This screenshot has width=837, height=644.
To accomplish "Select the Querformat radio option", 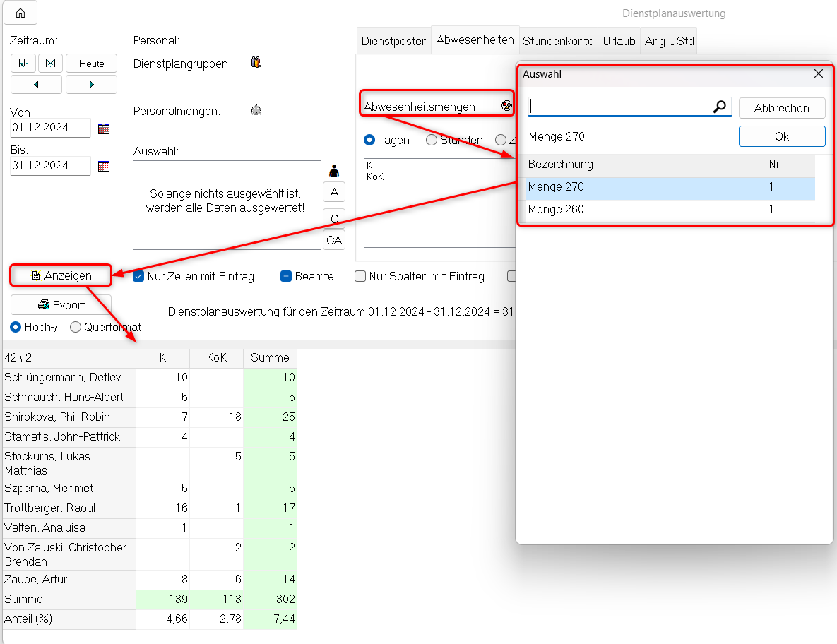I will (x=76, y=327).
